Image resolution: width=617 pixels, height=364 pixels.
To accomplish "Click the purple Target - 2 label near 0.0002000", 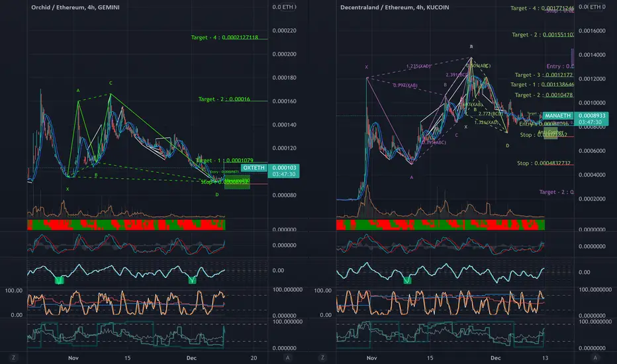I will 556,192.
